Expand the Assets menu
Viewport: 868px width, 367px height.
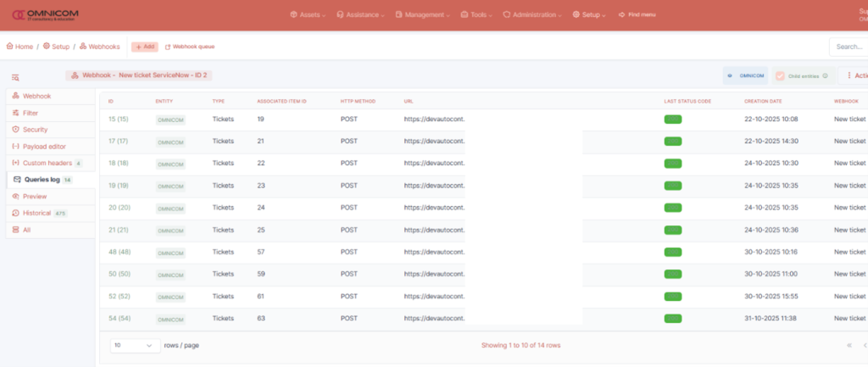pyautogui.click(x=310, y=14)
